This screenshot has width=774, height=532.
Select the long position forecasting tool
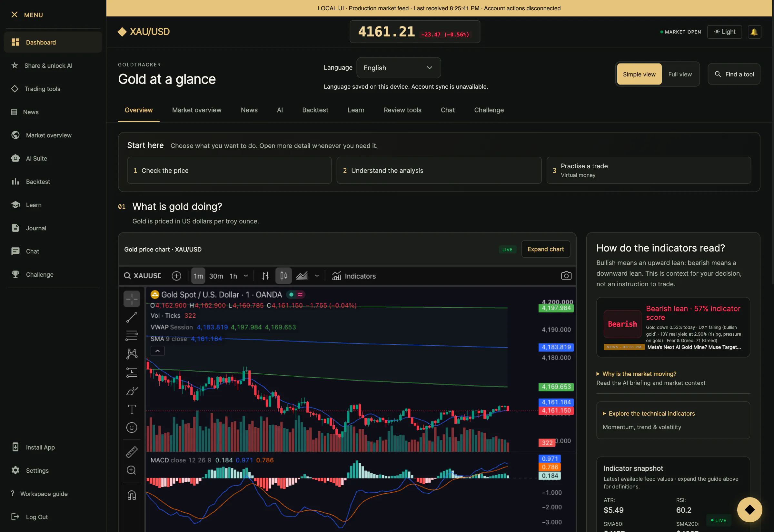[132, 372]
